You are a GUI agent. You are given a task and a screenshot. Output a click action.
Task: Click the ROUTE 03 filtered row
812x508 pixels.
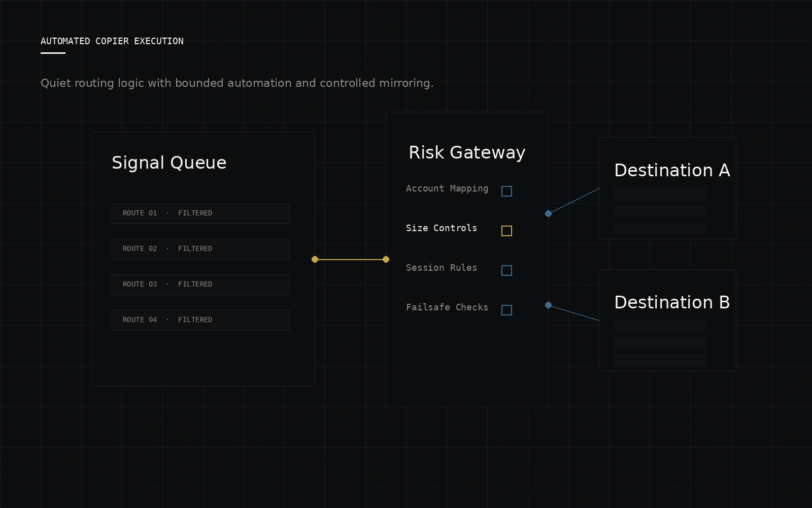pos(200,284)
